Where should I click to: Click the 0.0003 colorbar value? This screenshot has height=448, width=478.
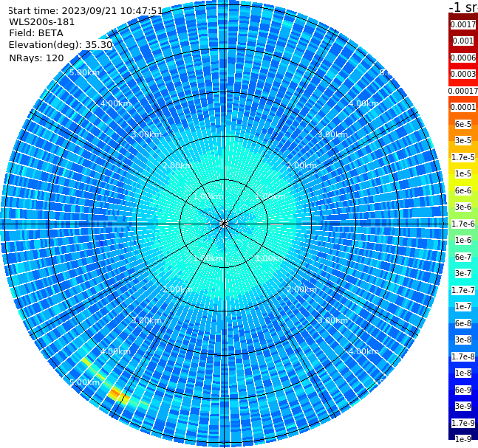click(463, 74)
